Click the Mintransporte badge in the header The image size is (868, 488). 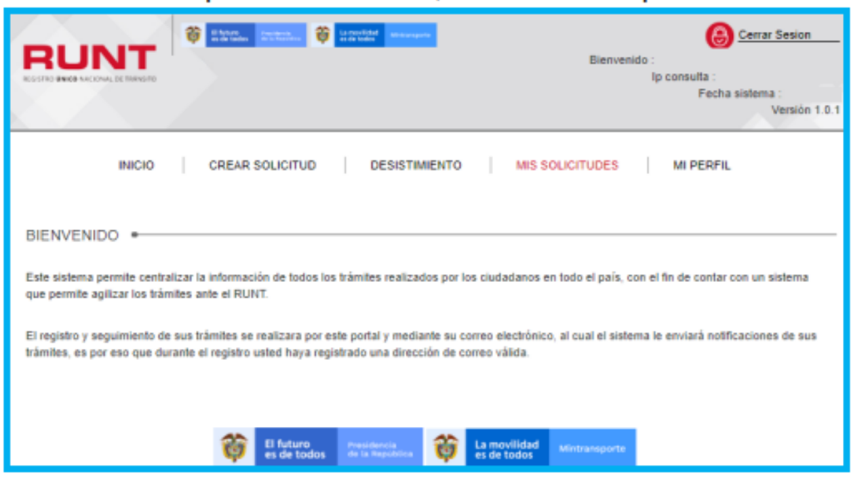[x=411, y=35]
